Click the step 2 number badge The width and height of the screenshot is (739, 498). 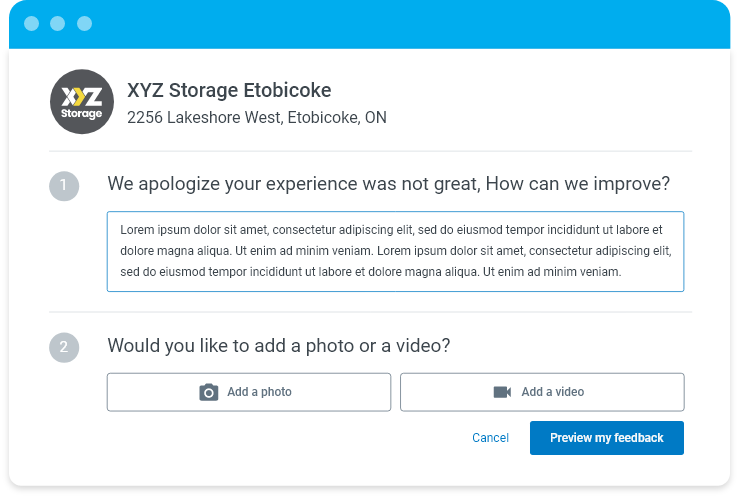point(63,347)
